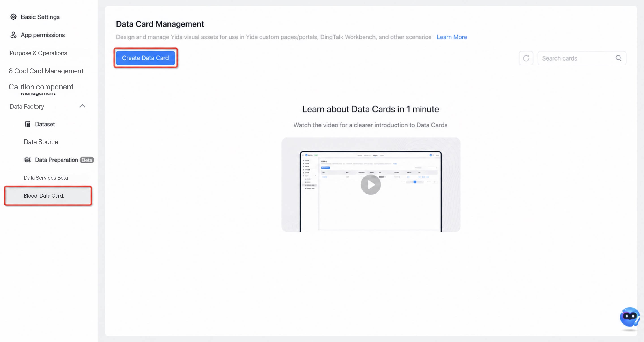Screen dimensions: 644x342
Task: Open the robot assistant chat icon
Action: [630, 317]
